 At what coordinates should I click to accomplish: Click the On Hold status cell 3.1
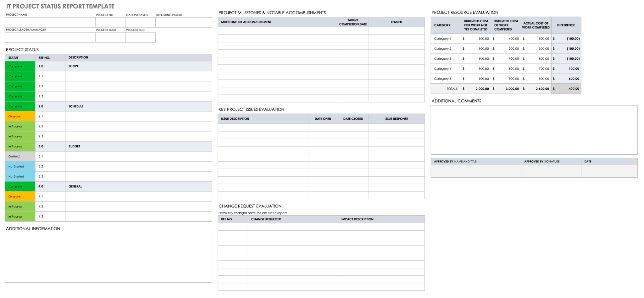(x=20, y=156)
